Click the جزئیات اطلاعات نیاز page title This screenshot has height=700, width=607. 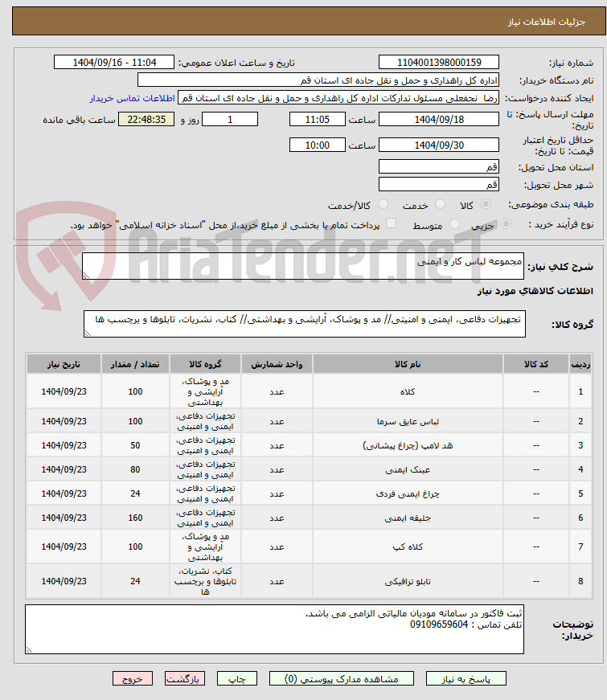click(x=546, y=22)
